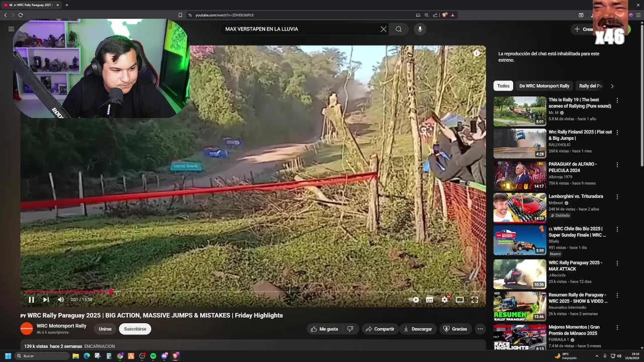
Task: Download the video with Descargar
Action: tap(418, 329)
